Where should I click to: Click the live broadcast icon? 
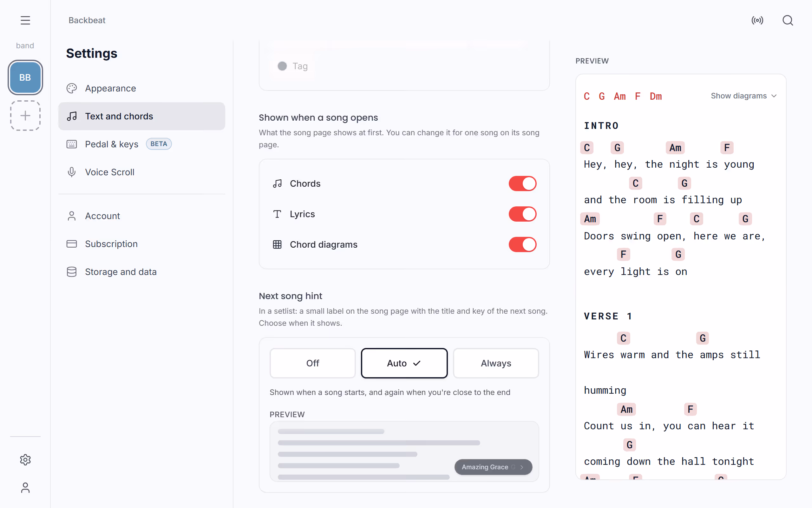coord(757,21)
